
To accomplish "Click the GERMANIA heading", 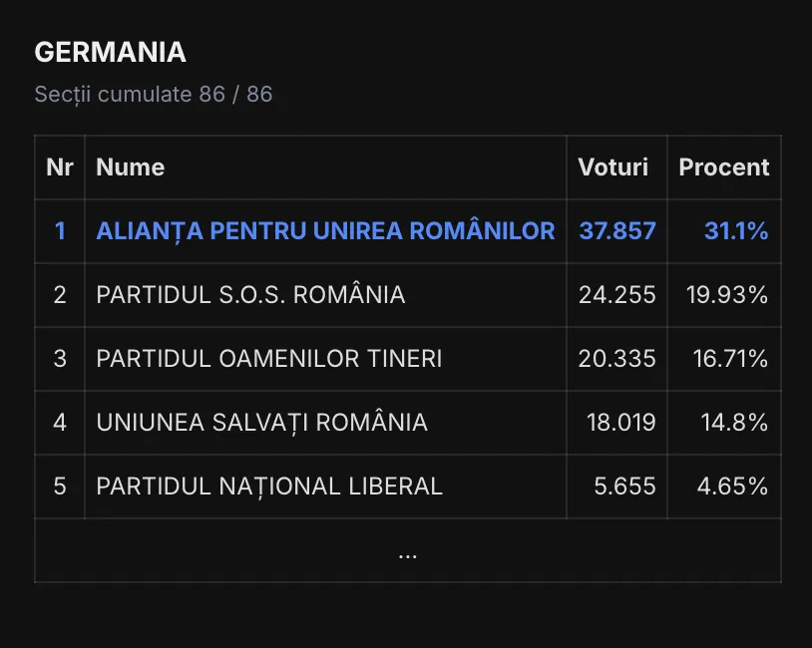I will click(x=110, y=53).
